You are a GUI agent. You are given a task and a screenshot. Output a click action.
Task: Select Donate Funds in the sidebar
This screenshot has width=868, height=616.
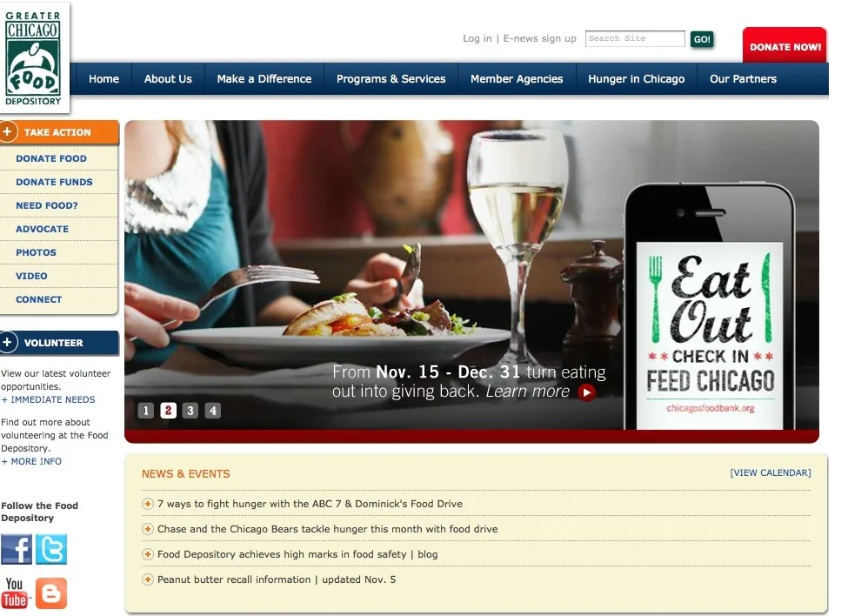point(54,182)
